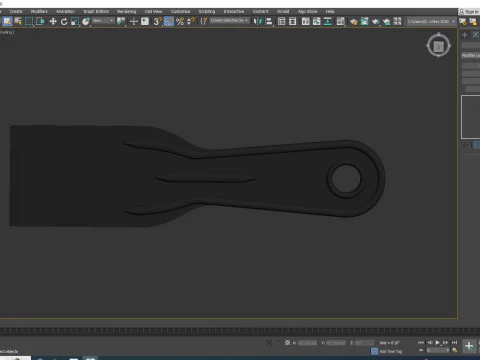Step to next frame

coord(446,343)
